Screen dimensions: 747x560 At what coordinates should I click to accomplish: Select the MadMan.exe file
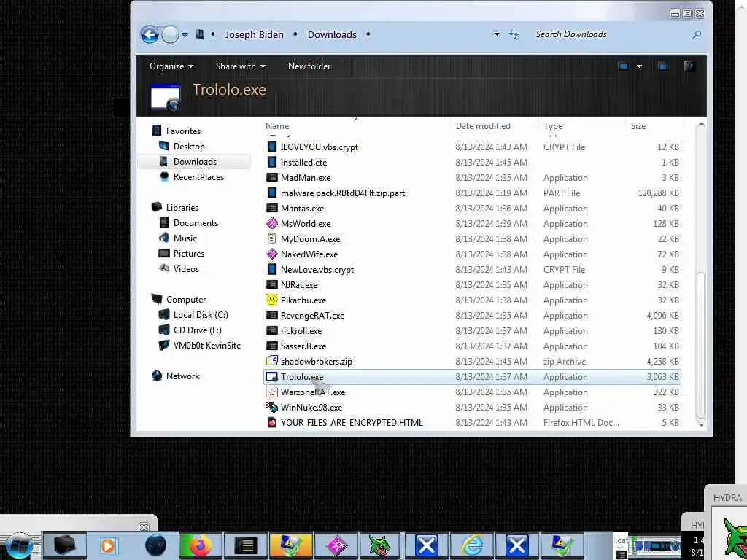point(306,178)
